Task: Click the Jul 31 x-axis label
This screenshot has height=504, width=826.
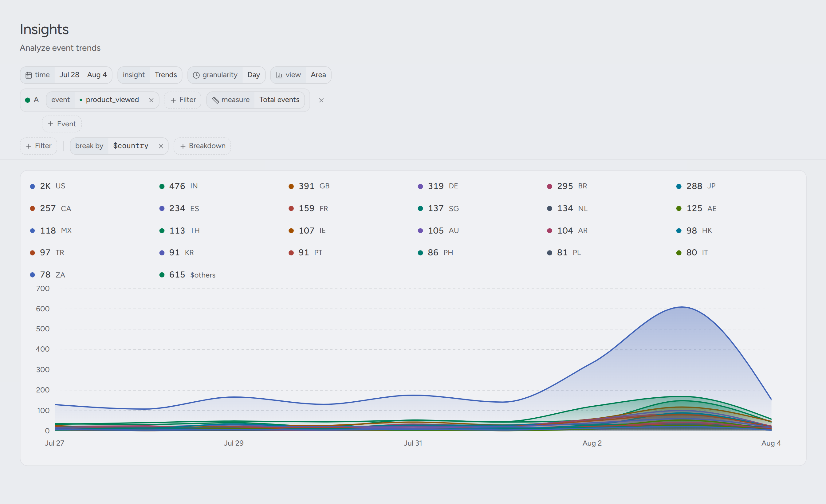Action: (x=413, y=443)
